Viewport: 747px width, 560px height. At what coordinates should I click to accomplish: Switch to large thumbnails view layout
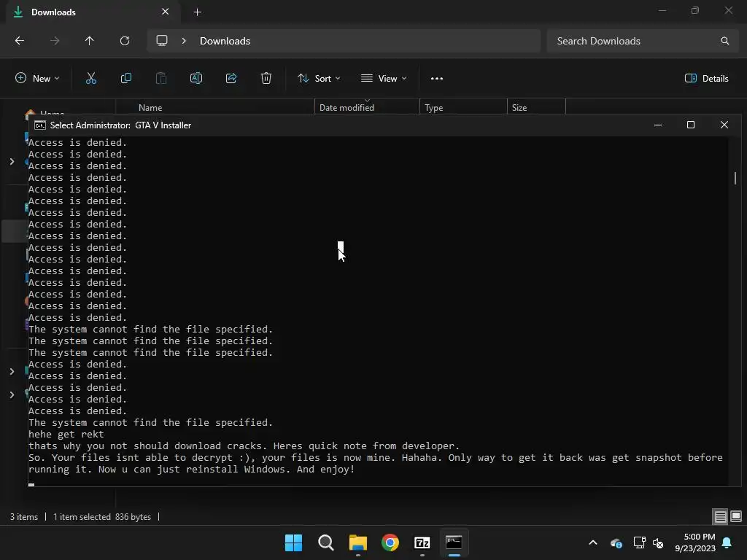tap(736, 517)
